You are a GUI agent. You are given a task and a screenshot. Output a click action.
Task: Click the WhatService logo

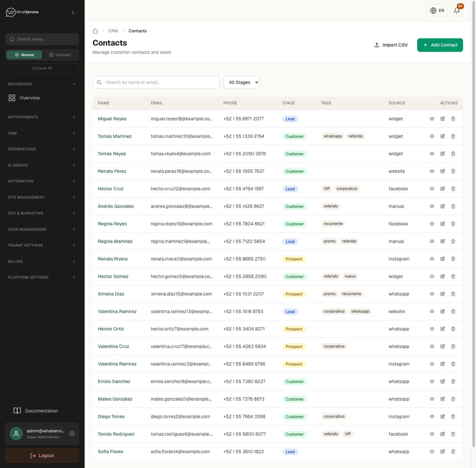point(22,12)
